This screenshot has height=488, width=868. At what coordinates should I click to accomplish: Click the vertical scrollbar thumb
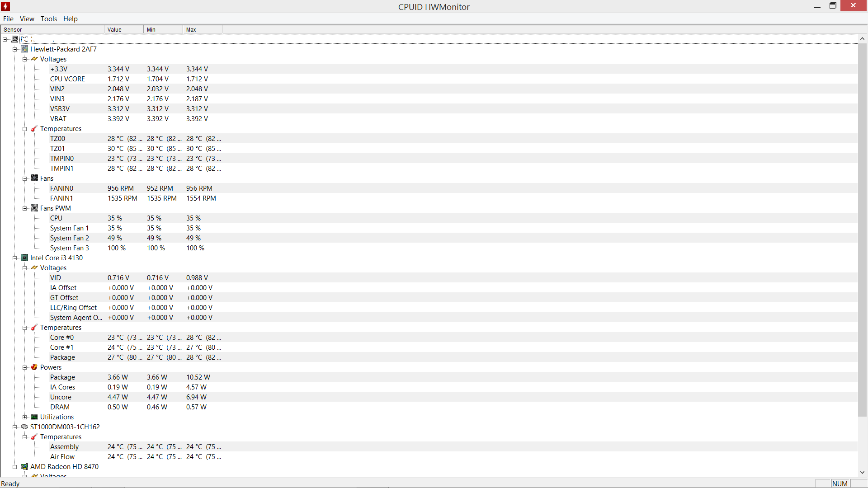(x=862, y=230)
